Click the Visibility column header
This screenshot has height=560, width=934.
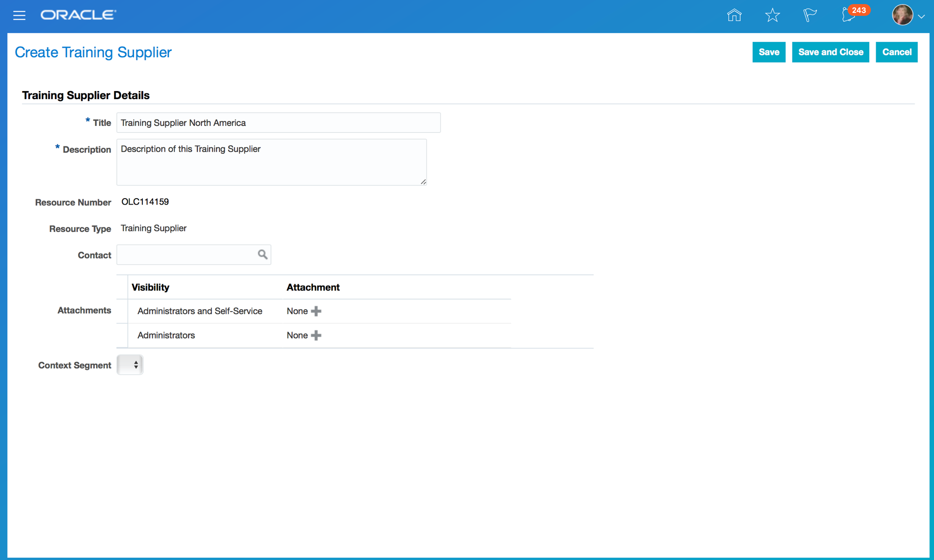150,287
